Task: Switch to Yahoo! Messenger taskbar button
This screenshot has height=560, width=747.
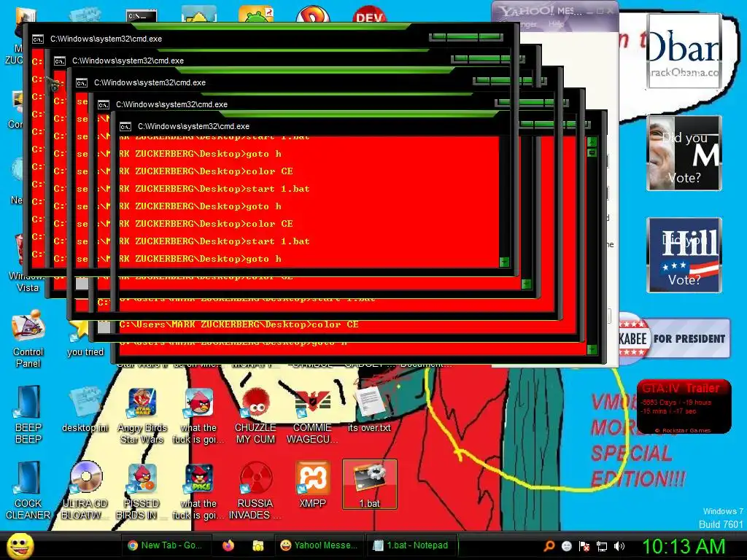Action: pyautogui.click(x=319, y=545)
